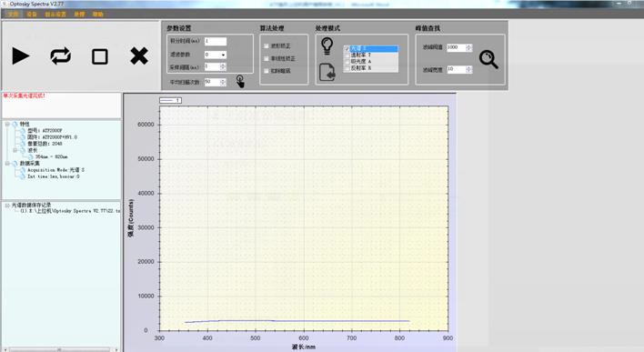The image size is (644, 352).
Task: Tick the 反射率 R mode checkbox
Action: pos(347,68)
